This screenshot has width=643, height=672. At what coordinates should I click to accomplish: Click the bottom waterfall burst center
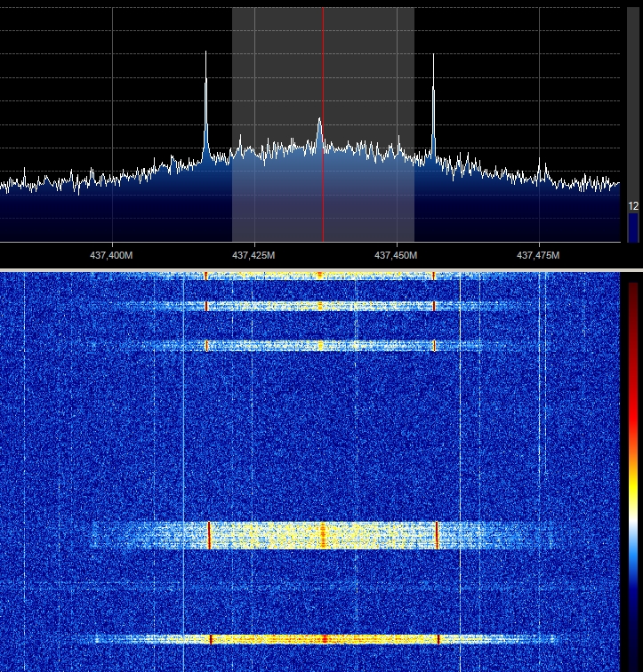(x=324, y=638)
